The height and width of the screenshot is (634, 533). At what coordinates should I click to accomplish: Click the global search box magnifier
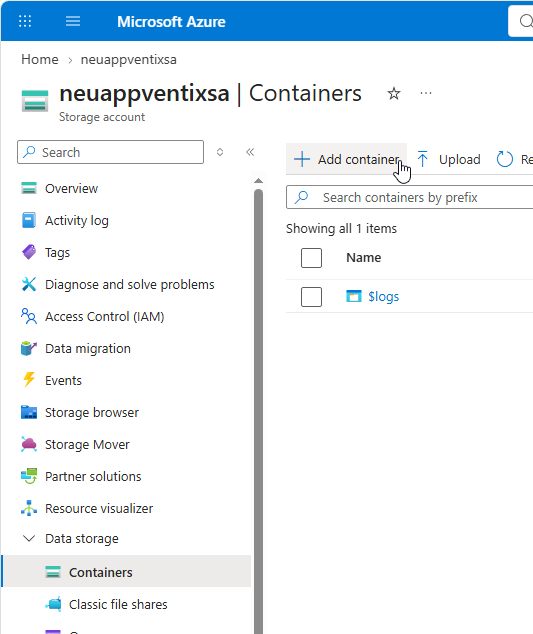coord(526,21)
